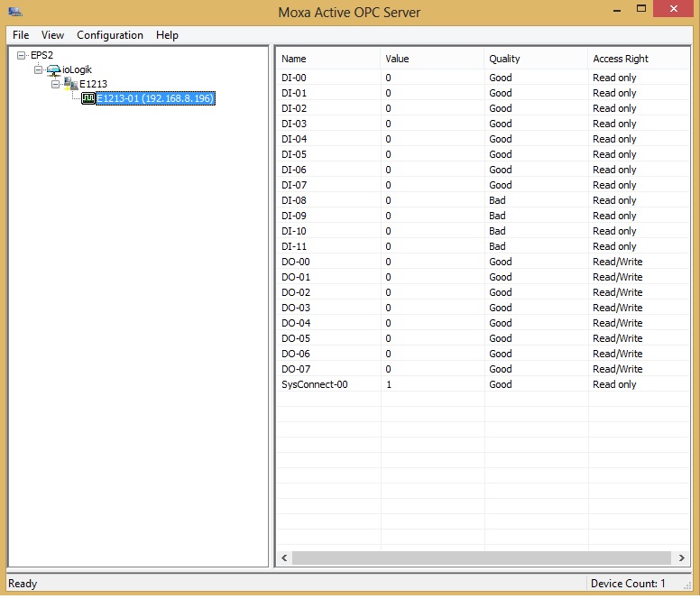Screen dimensions: 700x599
Task: Click the horizontal scrollbar thumb
Action: 482,558
